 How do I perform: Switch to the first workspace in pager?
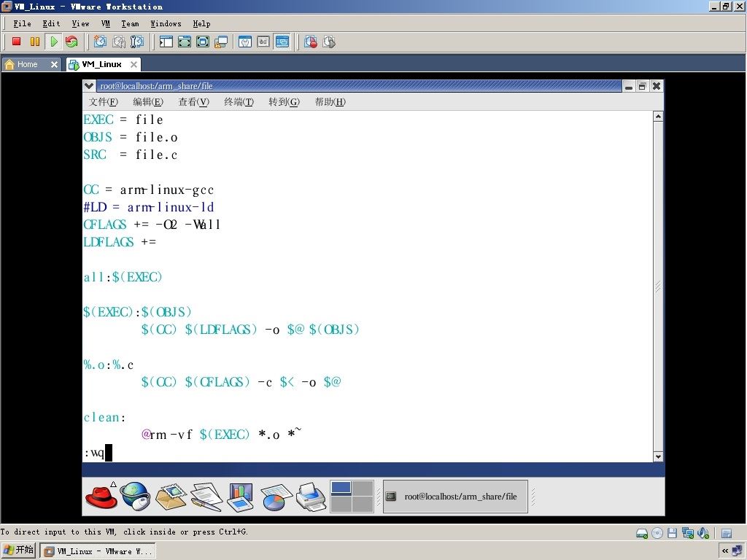(341, 488)
